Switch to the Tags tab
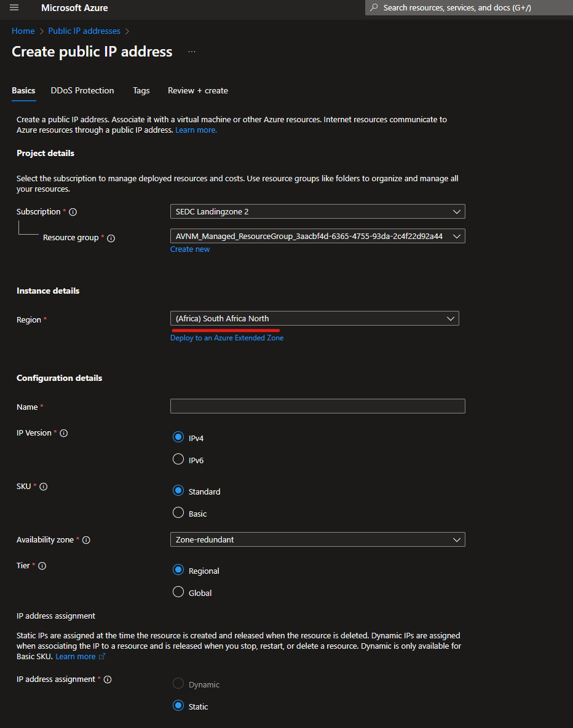Screen dimensions: 573x728 pos(141,90)
